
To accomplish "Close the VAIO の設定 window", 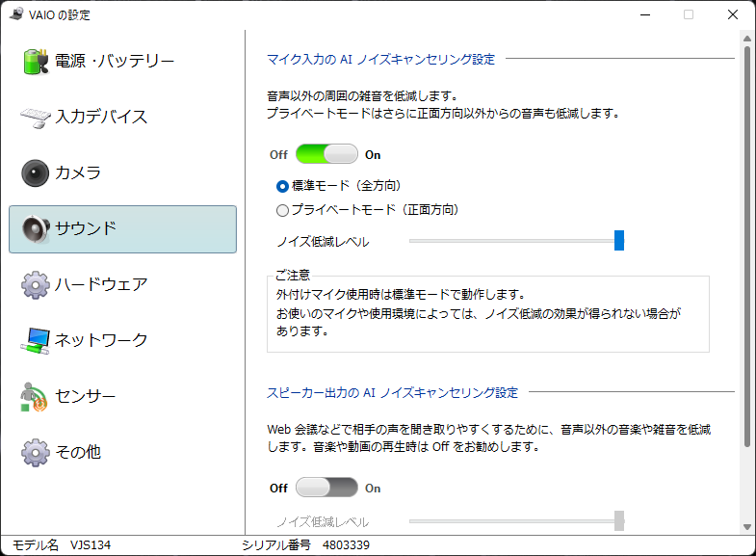I will coord(732,14).
